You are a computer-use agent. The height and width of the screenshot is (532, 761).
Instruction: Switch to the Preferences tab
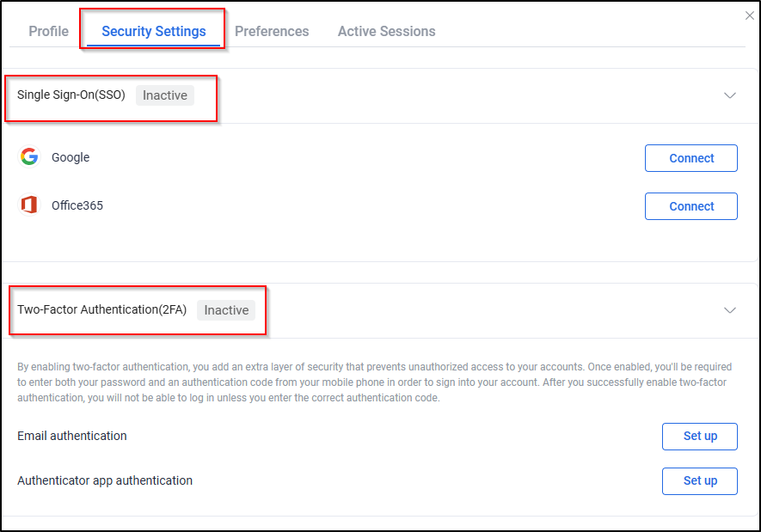272,31
